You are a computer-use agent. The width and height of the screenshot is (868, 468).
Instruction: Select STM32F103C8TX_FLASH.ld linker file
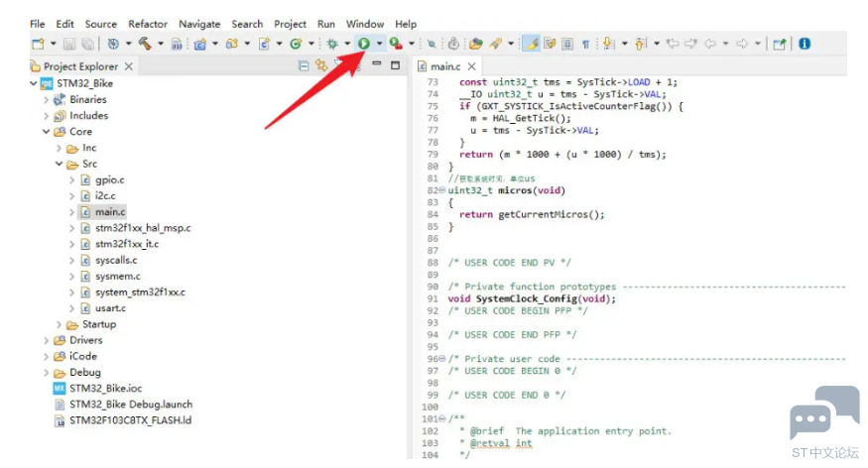point(130,420)
